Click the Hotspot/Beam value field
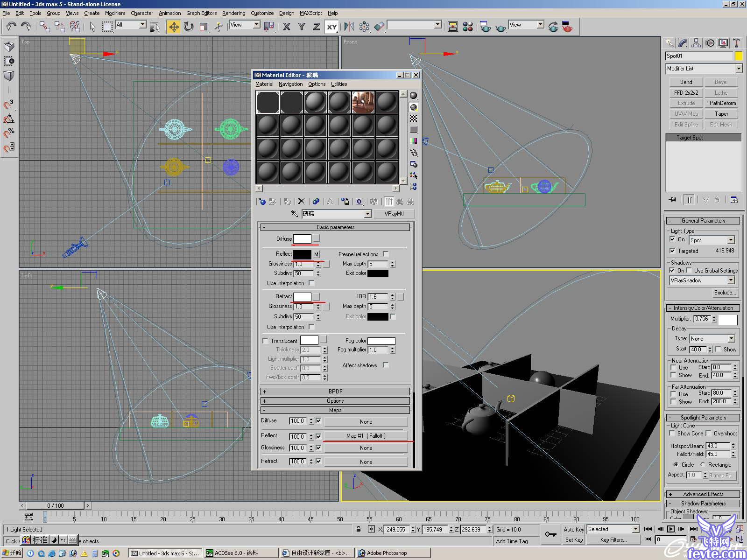747x560 pixels. tap(718, 446)
